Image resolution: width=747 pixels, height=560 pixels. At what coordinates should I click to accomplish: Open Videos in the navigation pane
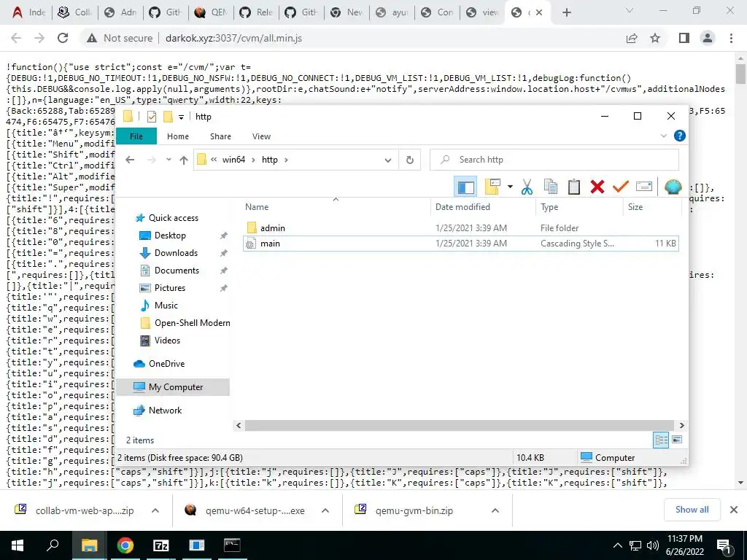pyautogui.click(x=167, y=341)
